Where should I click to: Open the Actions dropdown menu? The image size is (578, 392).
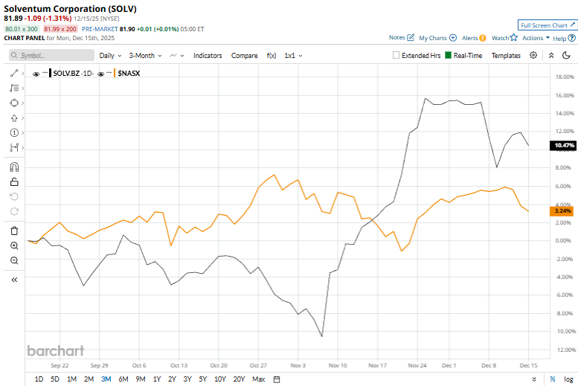point(536,38)
